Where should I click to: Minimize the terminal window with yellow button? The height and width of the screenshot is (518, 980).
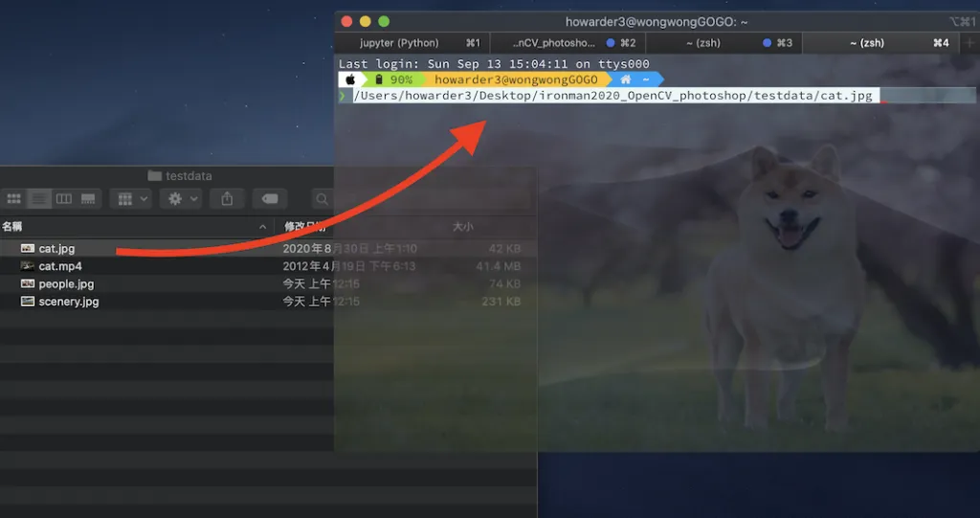(x=366, y=22)
